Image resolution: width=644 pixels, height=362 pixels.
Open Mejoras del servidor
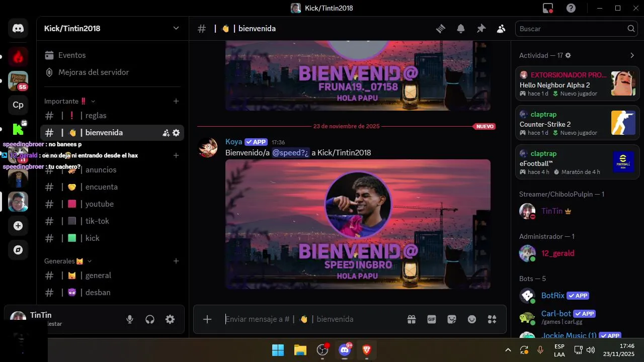(112, 72)
